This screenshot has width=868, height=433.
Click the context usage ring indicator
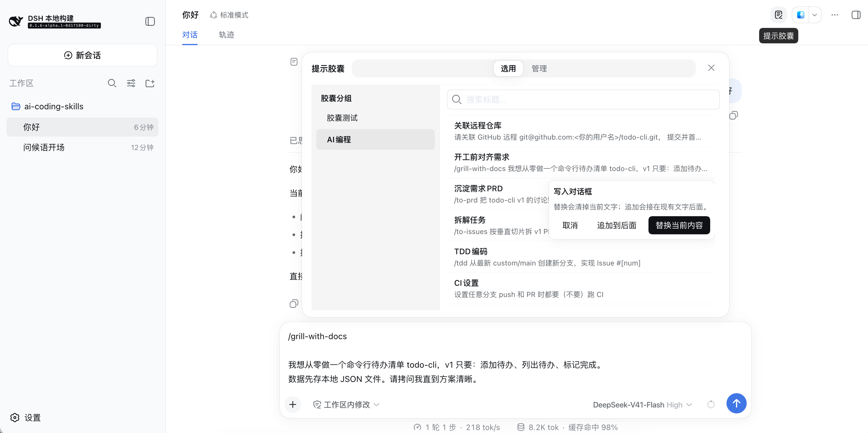(x=711, y=404)
